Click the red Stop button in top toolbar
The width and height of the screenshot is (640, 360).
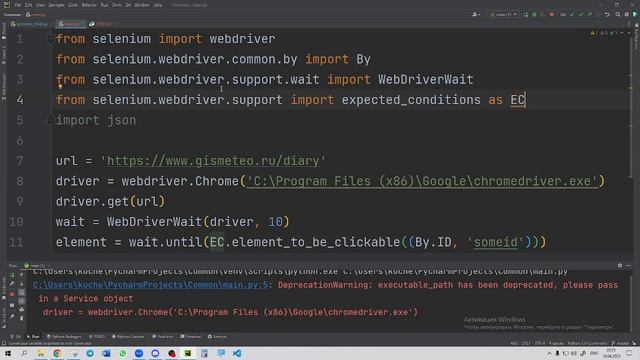coord(552,15)
